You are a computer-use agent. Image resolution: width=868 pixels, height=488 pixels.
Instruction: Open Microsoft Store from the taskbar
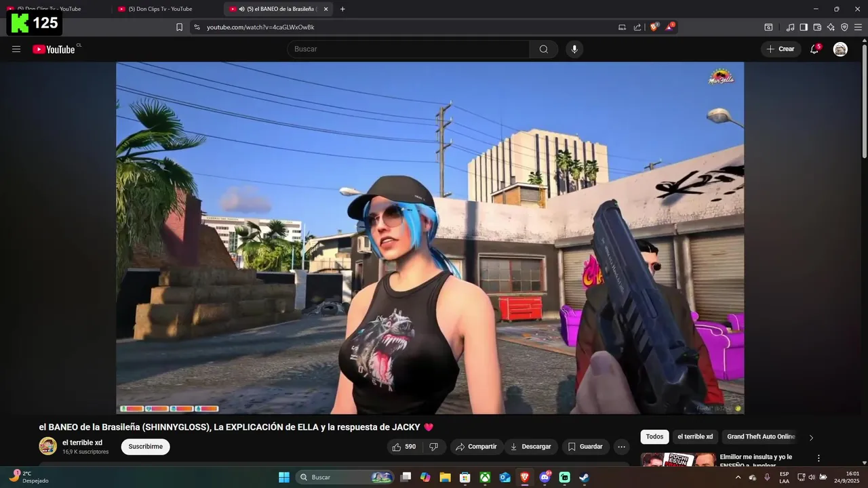tap(465, 477)
